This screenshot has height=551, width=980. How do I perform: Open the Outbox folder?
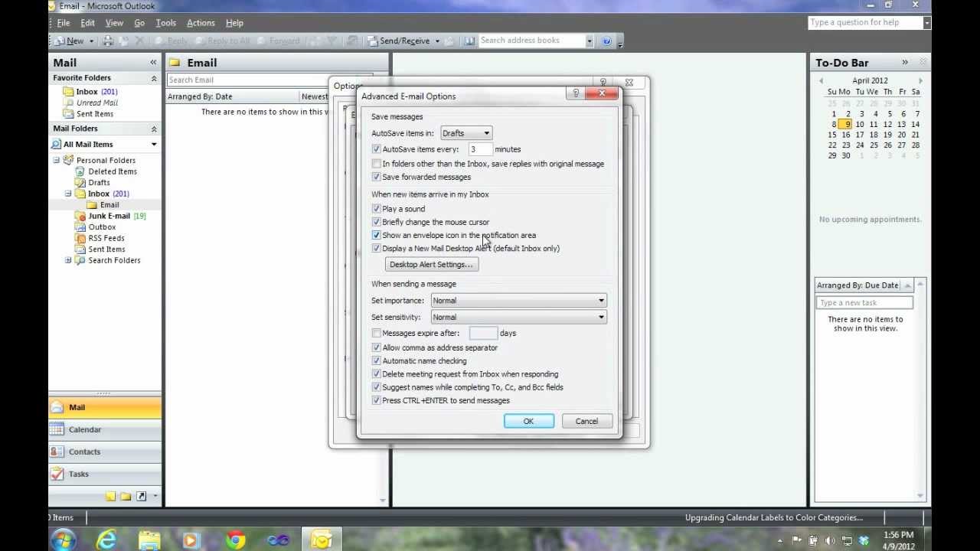102,227
